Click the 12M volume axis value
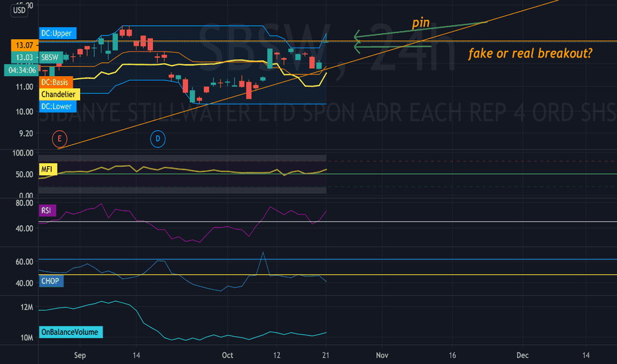This screenshot has height=364, width=617. (26, 307)
